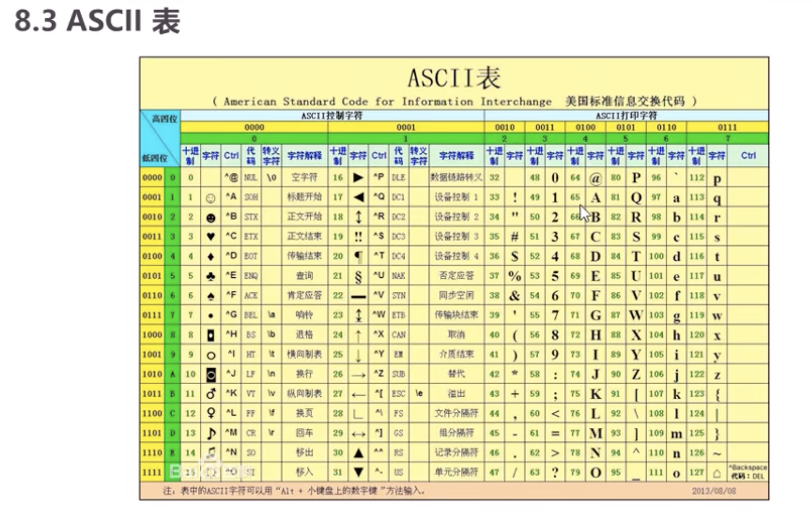Click the '换行' description cell
The width and height of the screenshot is (812, 511).
coord(304,374)
